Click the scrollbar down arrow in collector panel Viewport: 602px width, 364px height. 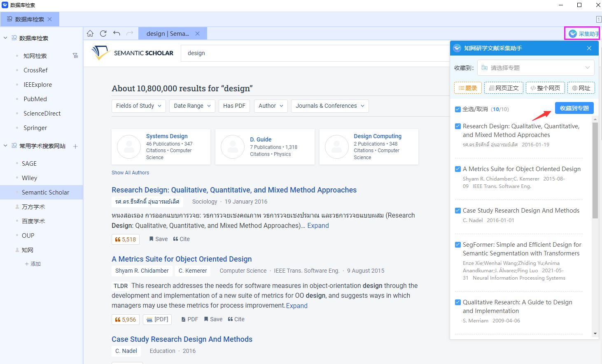595,334
